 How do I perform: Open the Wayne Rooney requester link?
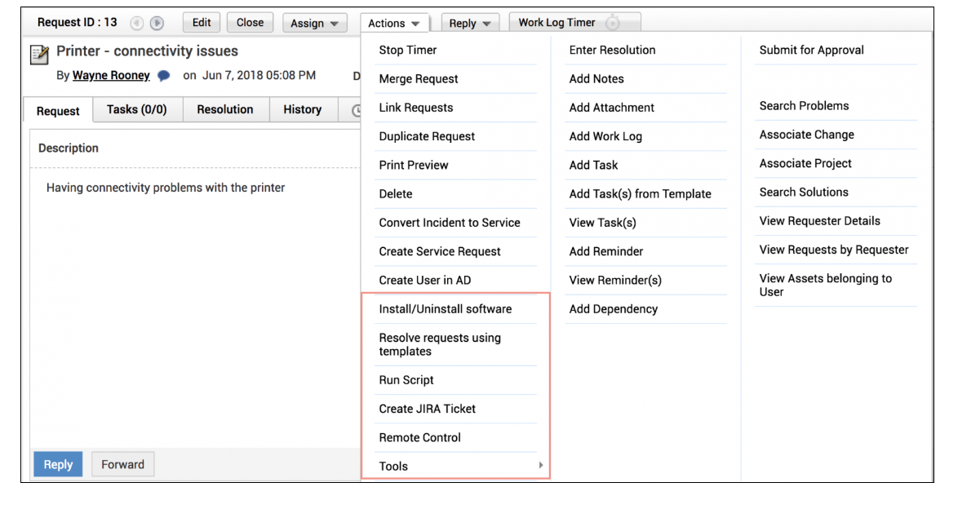111,76
